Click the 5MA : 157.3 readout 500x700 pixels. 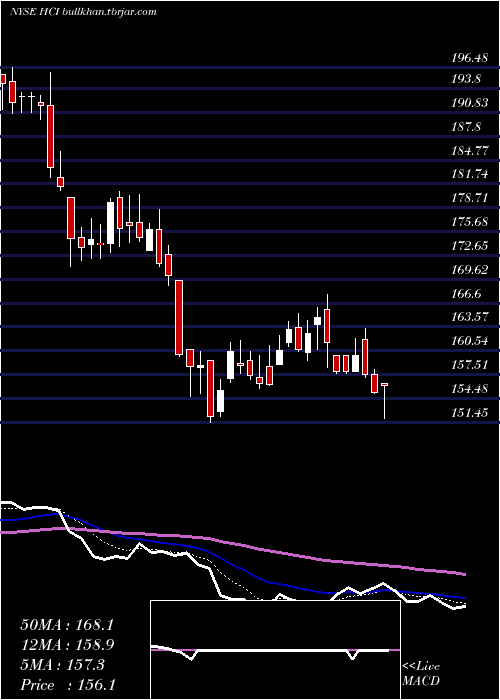click(x=62, y=665)
